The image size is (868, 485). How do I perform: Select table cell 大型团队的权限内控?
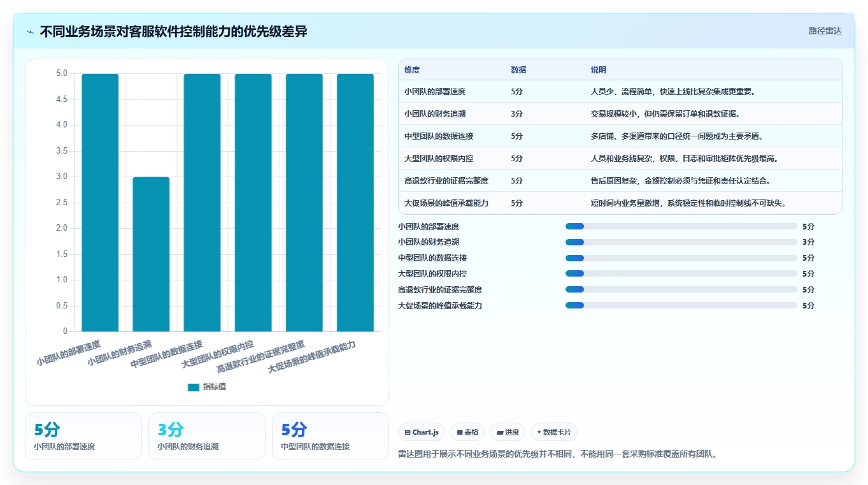click(439, 159)
